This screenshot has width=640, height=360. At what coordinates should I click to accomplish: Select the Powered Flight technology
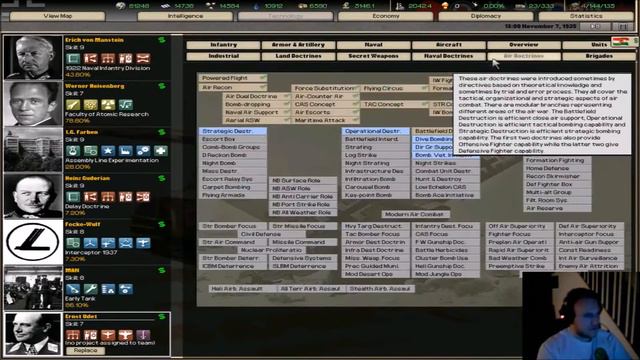pyautogui.click(x=233, y=78)
